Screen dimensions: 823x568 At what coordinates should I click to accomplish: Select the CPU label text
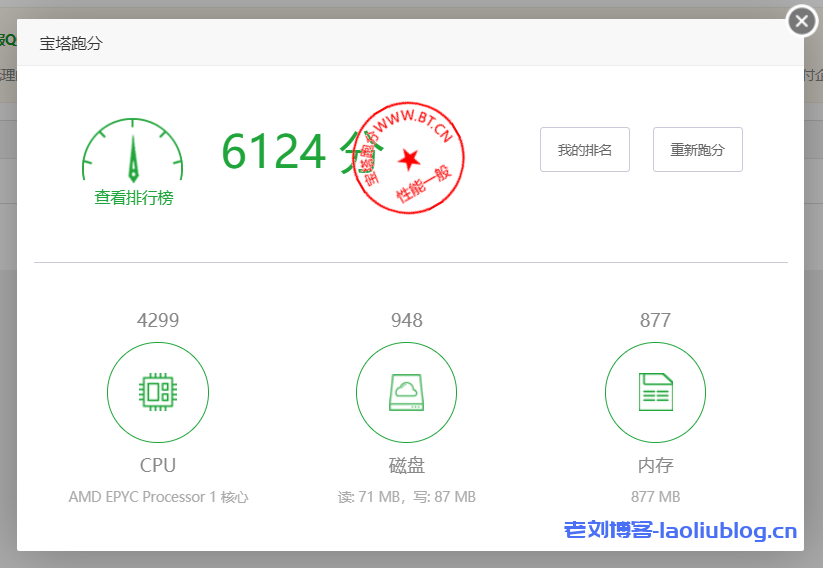click(158, 465)
